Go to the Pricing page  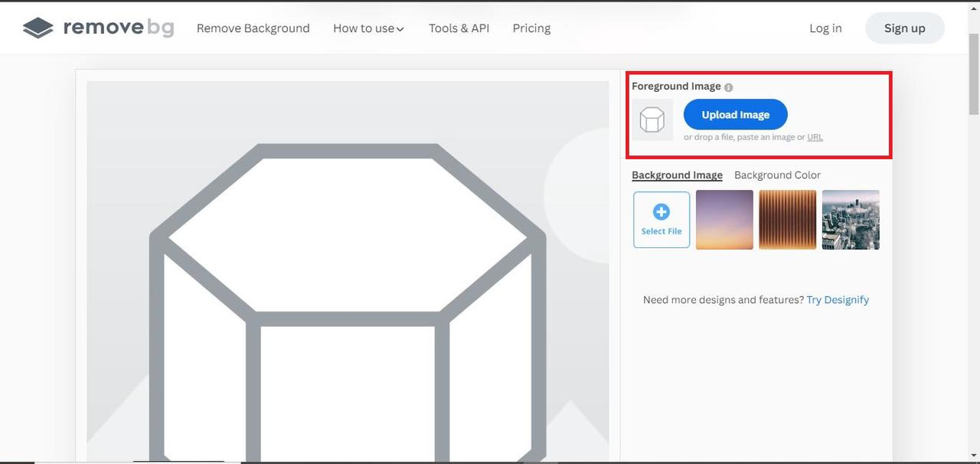[x=531, y=28]
